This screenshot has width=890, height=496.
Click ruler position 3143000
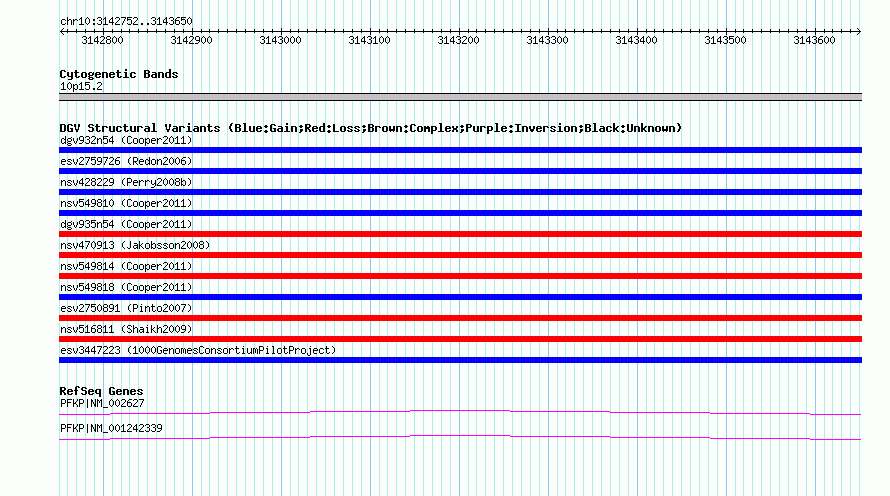pos(280,40)
